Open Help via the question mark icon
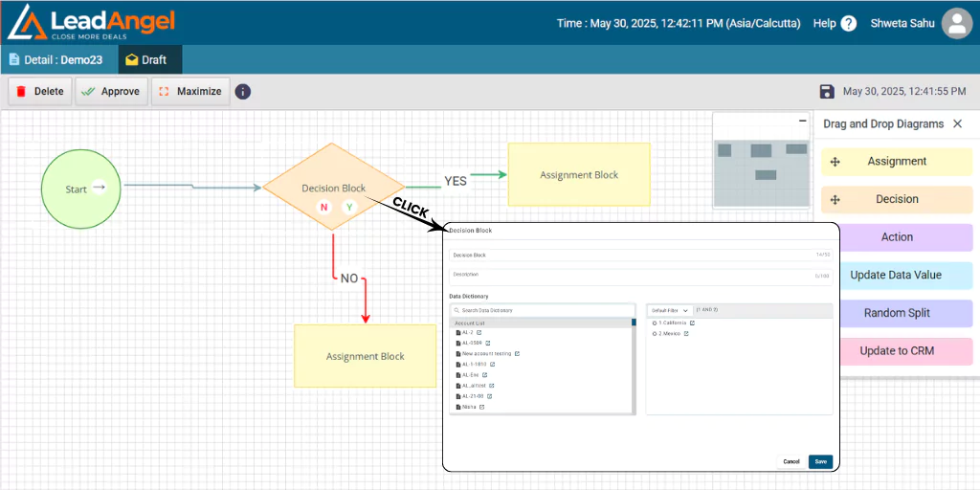The height and width of the screenshot is (490, 980). 849,23
